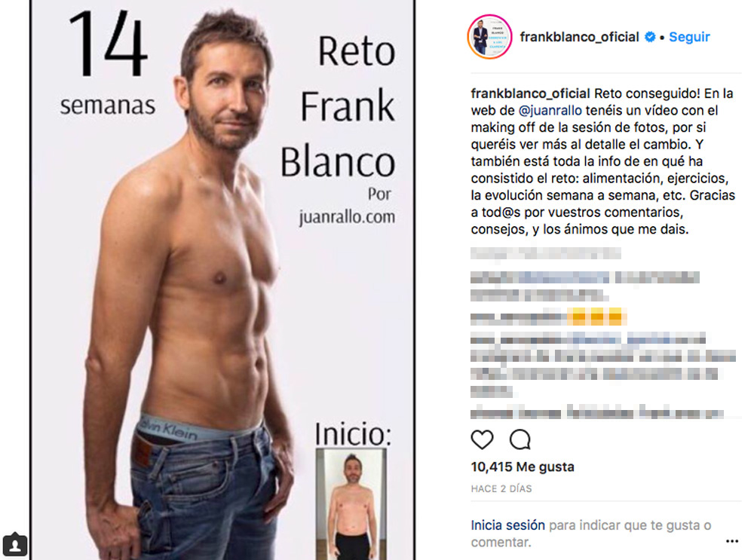This screenshot has width=754, height=560.
Task: Open the comment speech bubble icon
Action: pos(520,439)
